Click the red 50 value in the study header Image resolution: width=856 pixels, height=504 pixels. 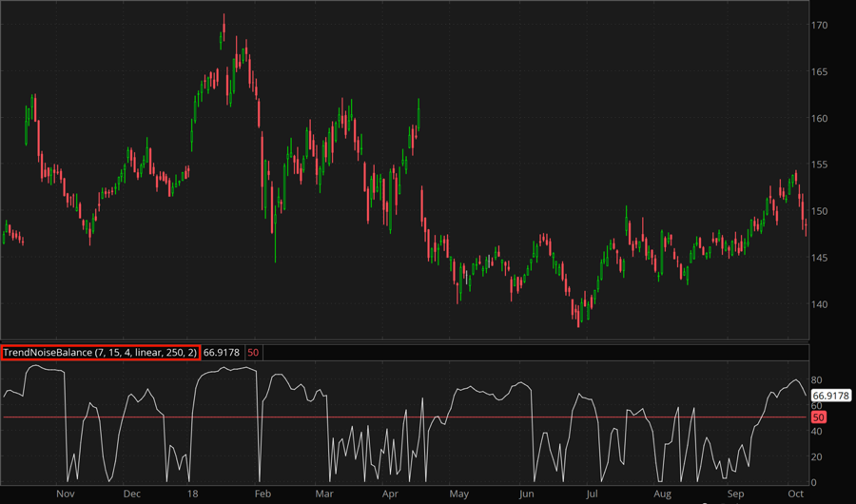[x=253, y=352]
